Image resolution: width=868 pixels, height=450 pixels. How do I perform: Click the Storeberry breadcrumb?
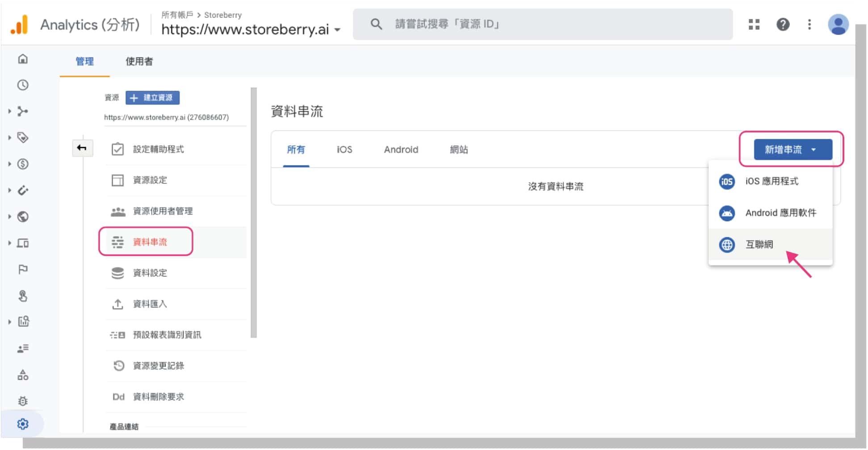(222, 15)
